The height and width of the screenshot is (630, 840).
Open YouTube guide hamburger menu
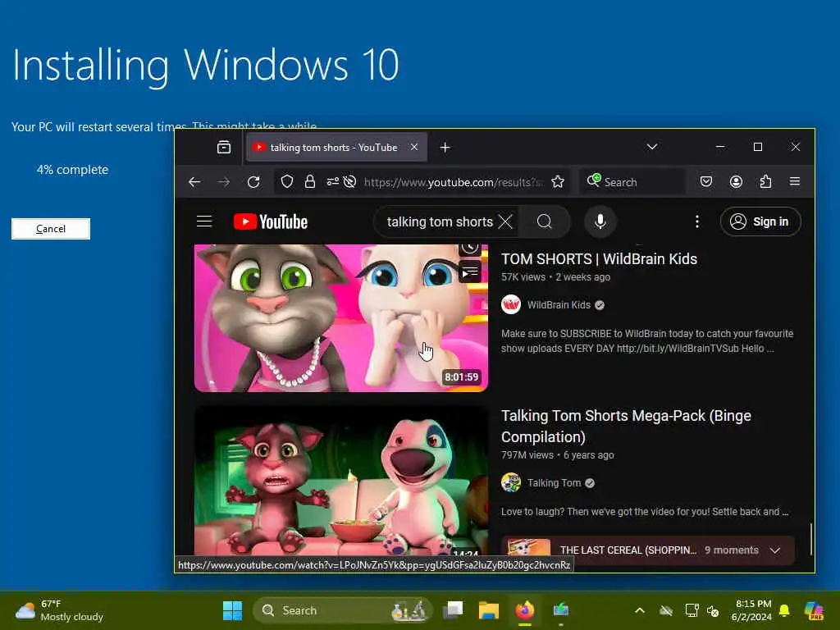point(204,221)
